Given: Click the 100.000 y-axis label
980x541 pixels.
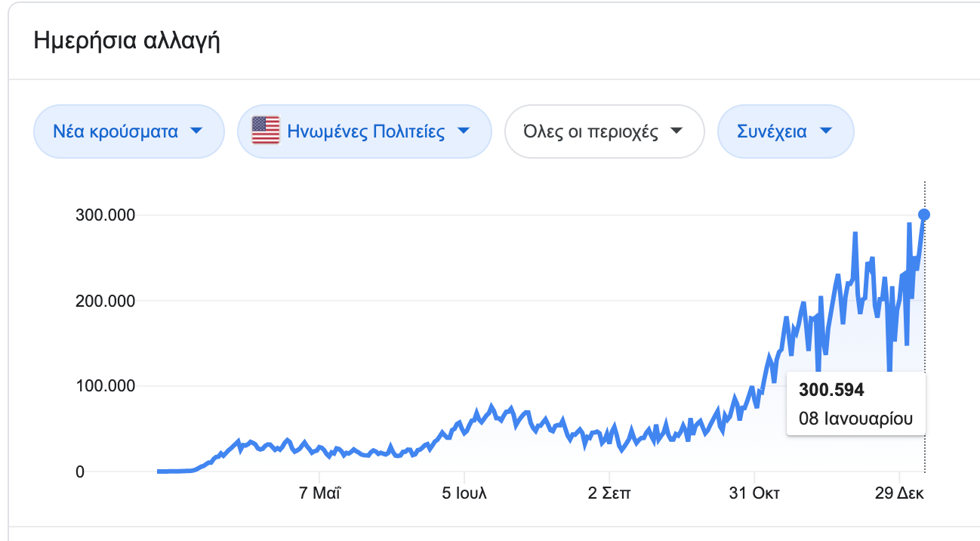Looking at the screenshot, I should [x=107, y=386].
